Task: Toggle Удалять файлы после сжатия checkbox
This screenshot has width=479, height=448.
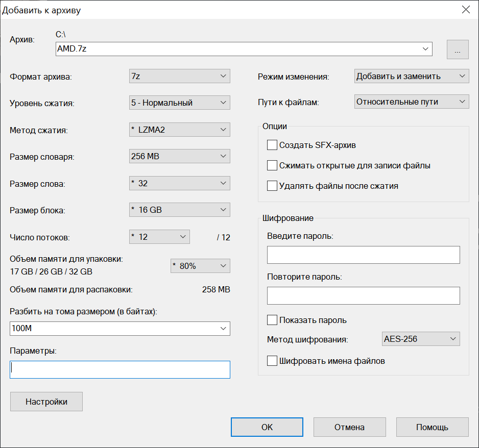Action: pos(272,186)
